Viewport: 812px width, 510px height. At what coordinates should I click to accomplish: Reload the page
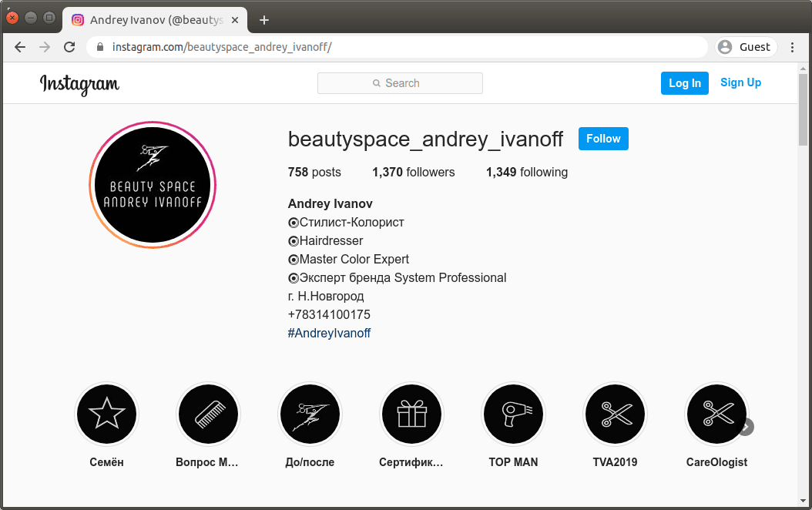point(69,47)
